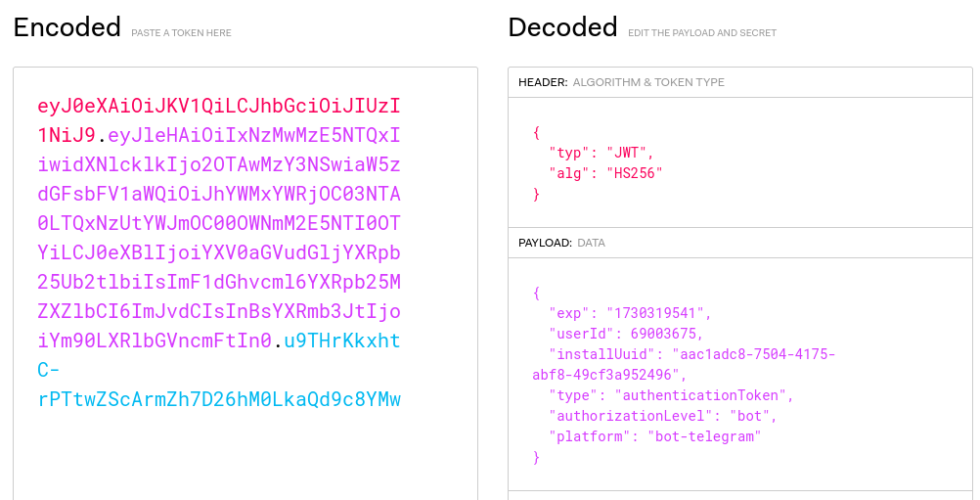Click the "Algorithm & Token Type" label
This screenshot has height=500, width=980.
pyautogui.click(x=648, y=82)
